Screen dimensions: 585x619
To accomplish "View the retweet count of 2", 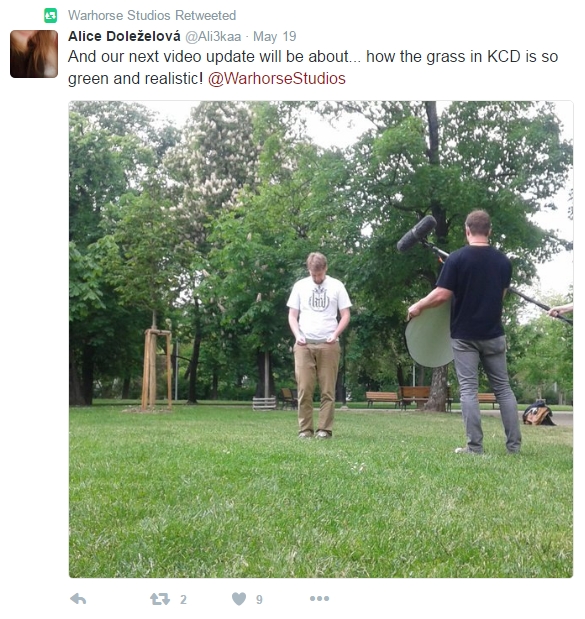I will click(183, 599).
